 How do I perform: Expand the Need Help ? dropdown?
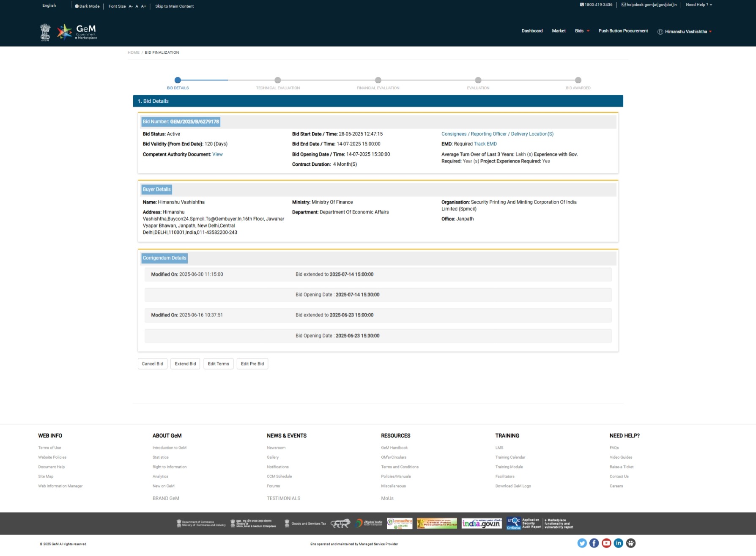coord(699,5)
